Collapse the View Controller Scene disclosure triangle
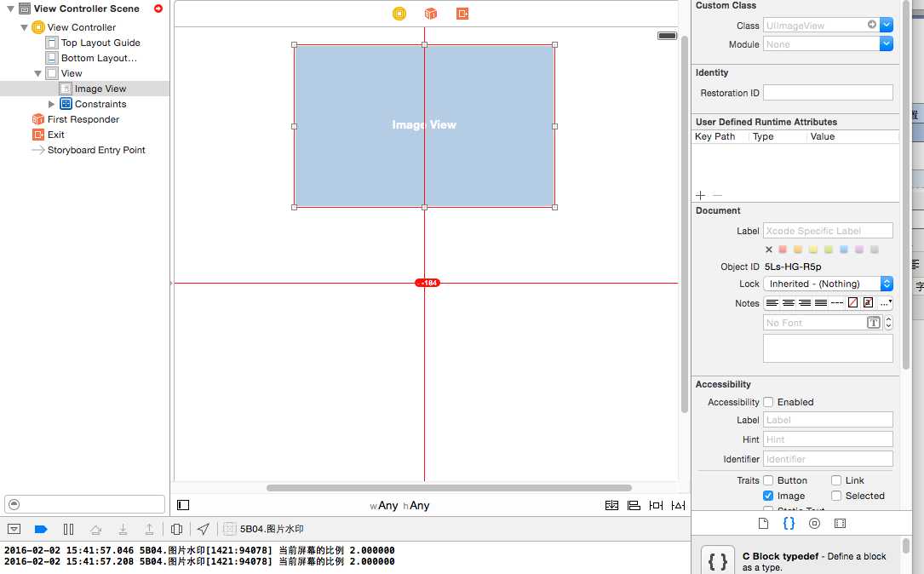This screenshot has height=574, width=924. point(10,9)
